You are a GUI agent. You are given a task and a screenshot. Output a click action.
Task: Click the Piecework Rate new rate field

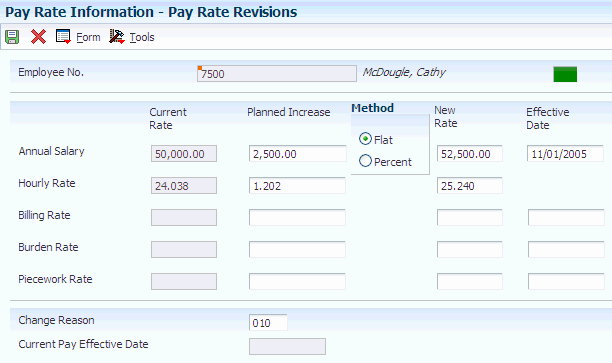470,281
